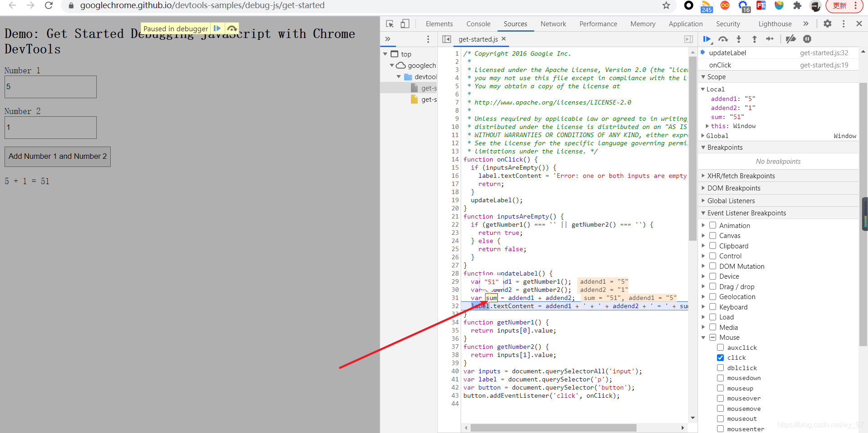Enable the Clipboard event listener checkbox

tap(712, 246)
